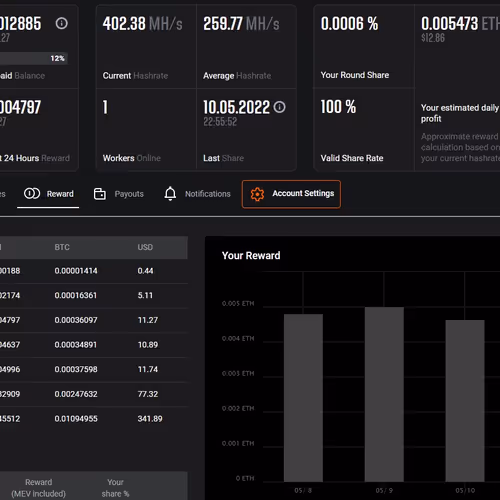The width and height of the screenshot is (500, 500).
Task: Click the Your share % column header
Action: click(x=115, y=488)
